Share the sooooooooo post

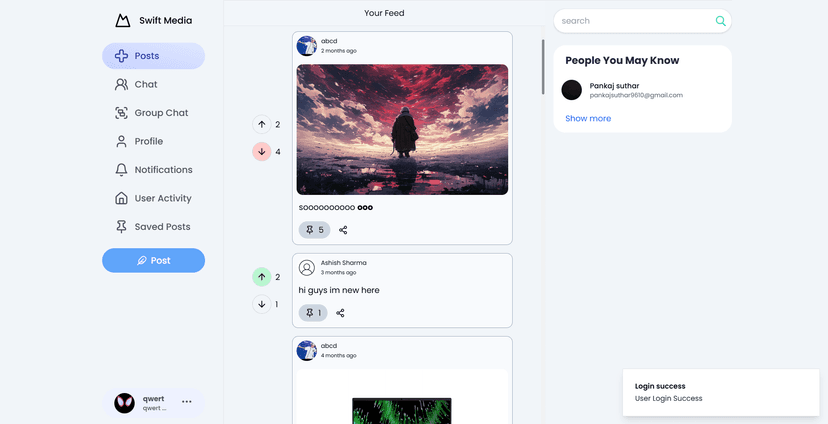(343, 230)
